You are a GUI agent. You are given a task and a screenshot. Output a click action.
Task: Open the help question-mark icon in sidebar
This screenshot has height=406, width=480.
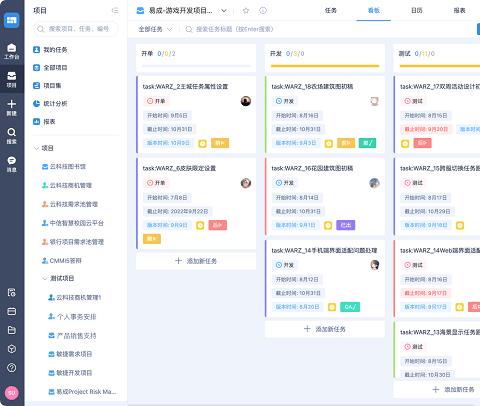tap(12, 368)
